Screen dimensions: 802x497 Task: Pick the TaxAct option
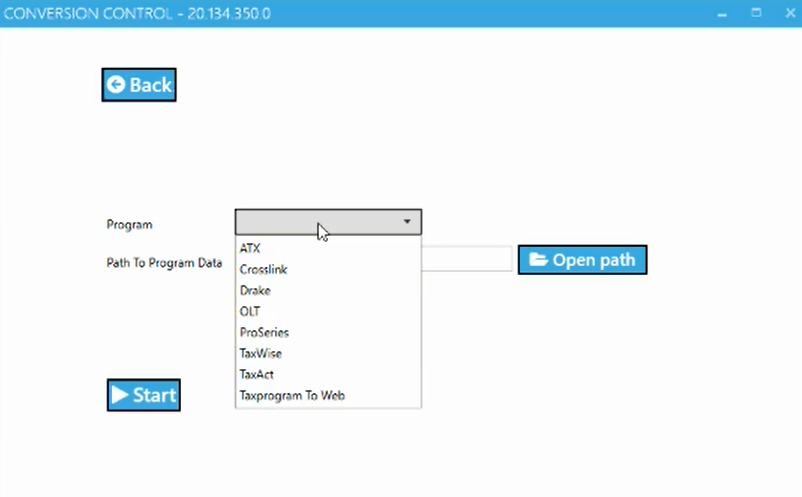point(257,374)
